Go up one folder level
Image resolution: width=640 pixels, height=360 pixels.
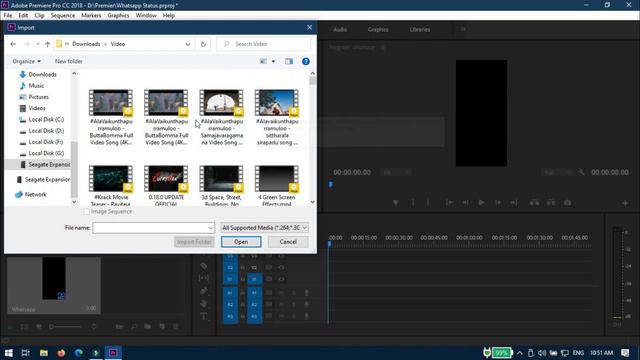coord(47,44)
